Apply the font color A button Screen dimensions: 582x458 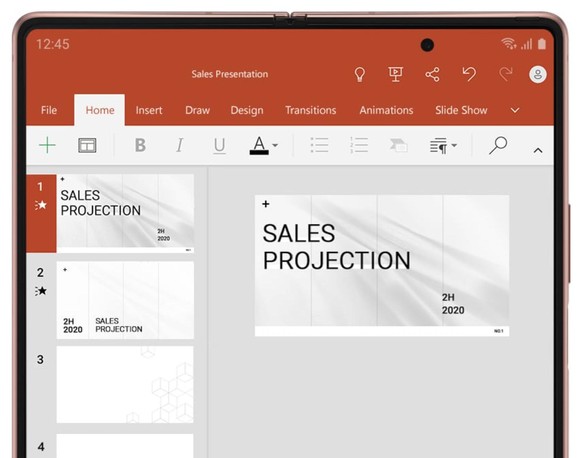click(x=259, y=145)
